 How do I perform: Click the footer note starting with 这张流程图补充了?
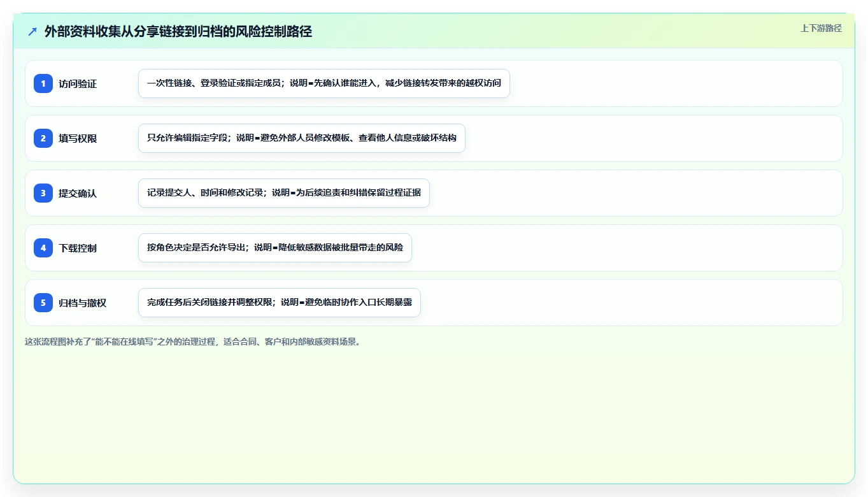194,342
